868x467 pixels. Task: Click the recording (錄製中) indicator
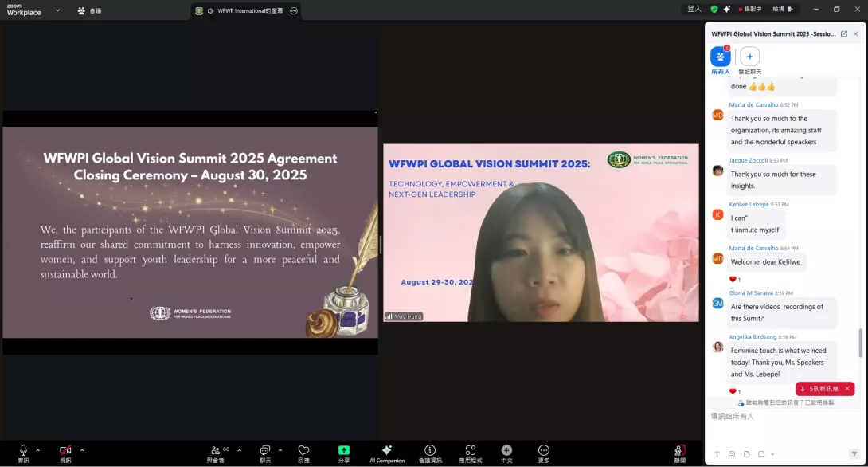(750, 9)
